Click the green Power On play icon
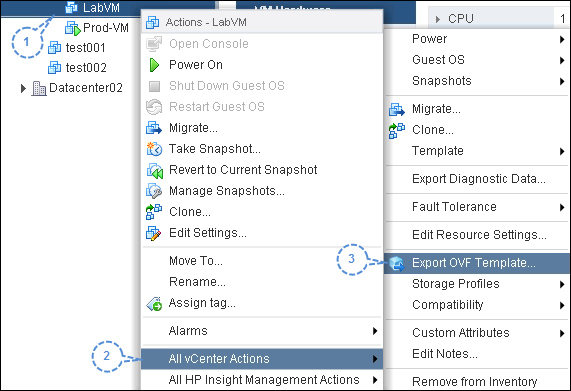Screen dimensions: 571x391 click(x=154, y=65)
